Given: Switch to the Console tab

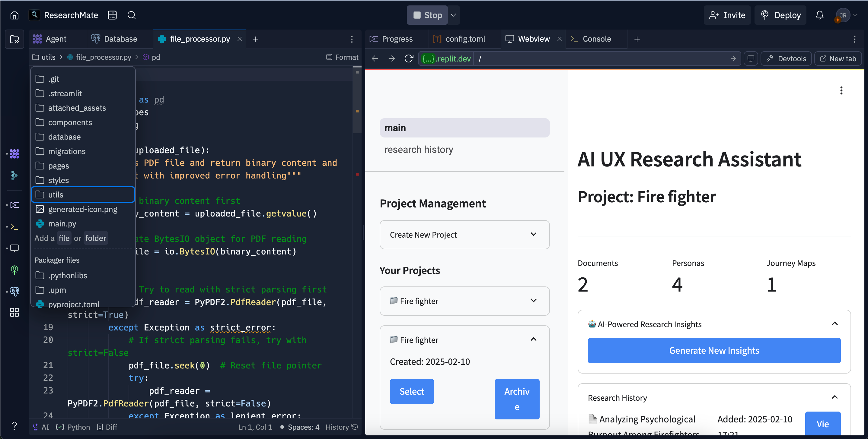Looking at the screenshot, I should [596, 39].
